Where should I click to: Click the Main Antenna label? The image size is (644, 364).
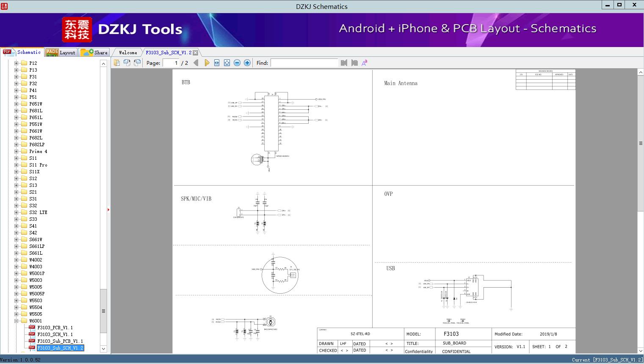[x=401, y=83]
